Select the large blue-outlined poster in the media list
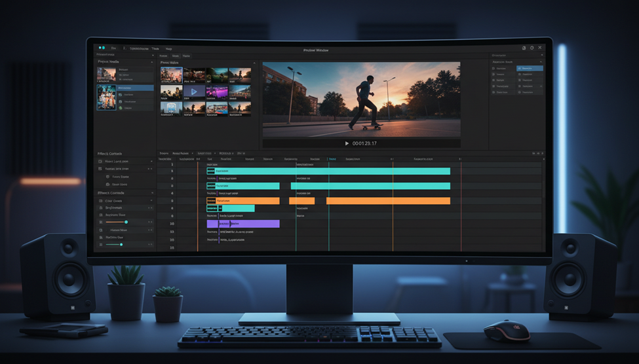Viewport: 639px width, 364px height. click(106, 98)
